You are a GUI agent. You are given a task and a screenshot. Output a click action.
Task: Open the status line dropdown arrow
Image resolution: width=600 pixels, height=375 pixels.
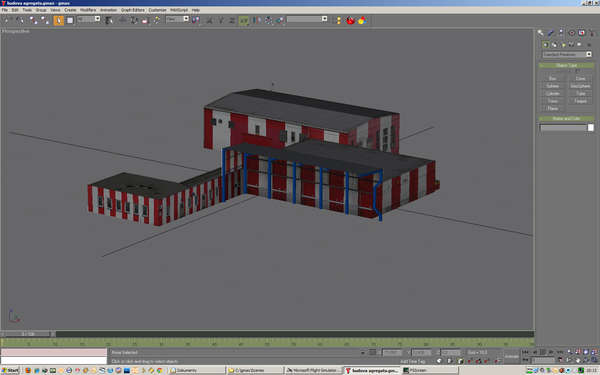coord(363,352)
